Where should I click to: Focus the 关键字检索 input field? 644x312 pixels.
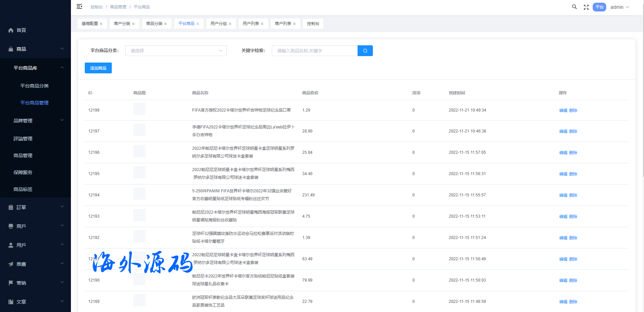pos(314,51)
